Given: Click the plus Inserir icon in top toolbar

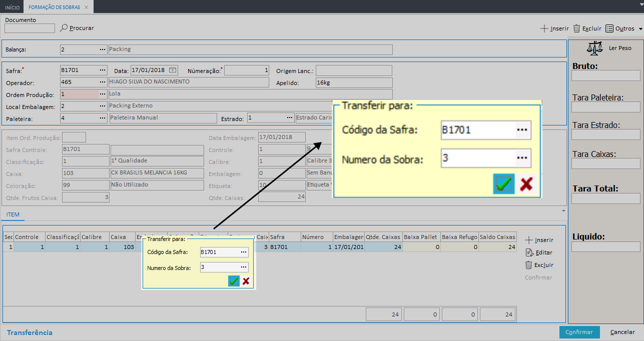Looking at the screenshot, I should point(544,28).
